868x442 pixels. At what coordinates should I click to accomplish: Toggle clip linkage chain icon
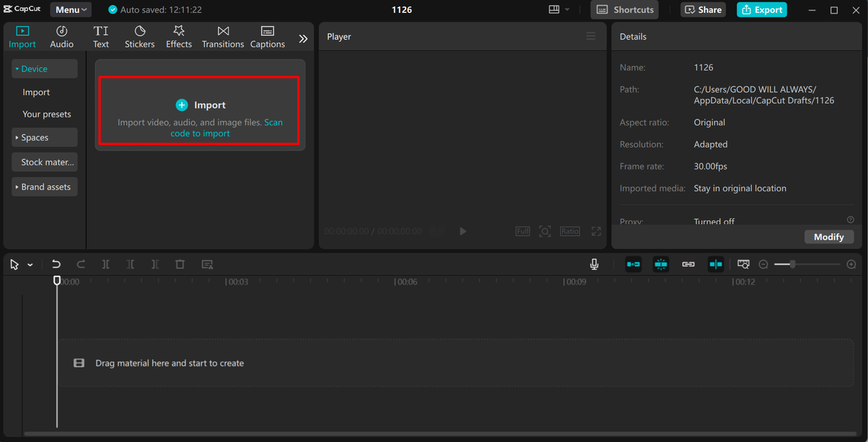(x=688, y=264)
